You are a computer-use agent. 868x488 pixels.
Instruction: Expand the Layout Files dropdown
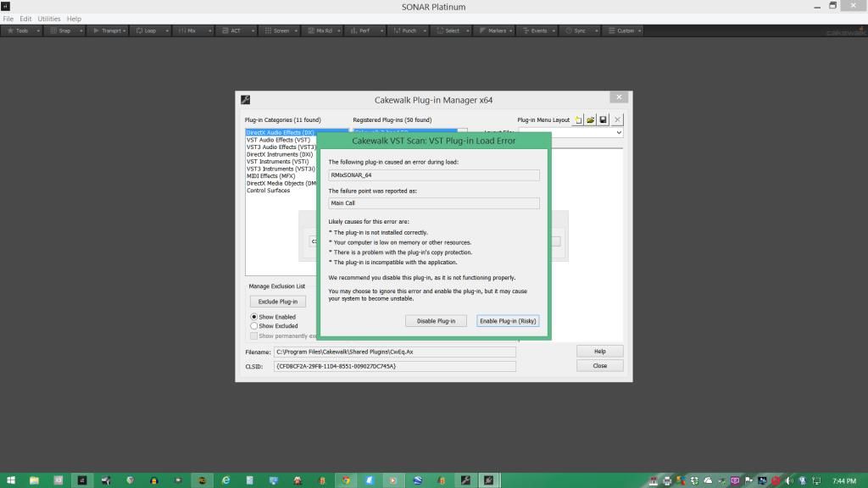pos(618,133)
